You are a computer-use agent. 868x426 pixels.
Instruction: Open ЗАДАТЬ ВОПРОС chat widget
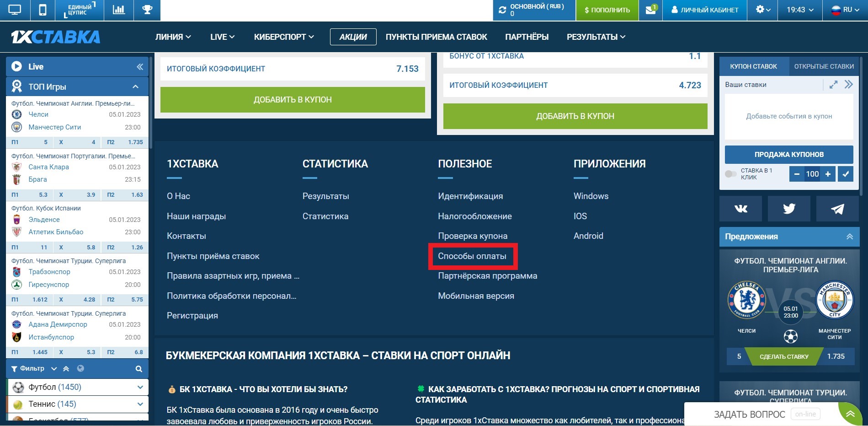pyautogui.click(x=750, y=414)
